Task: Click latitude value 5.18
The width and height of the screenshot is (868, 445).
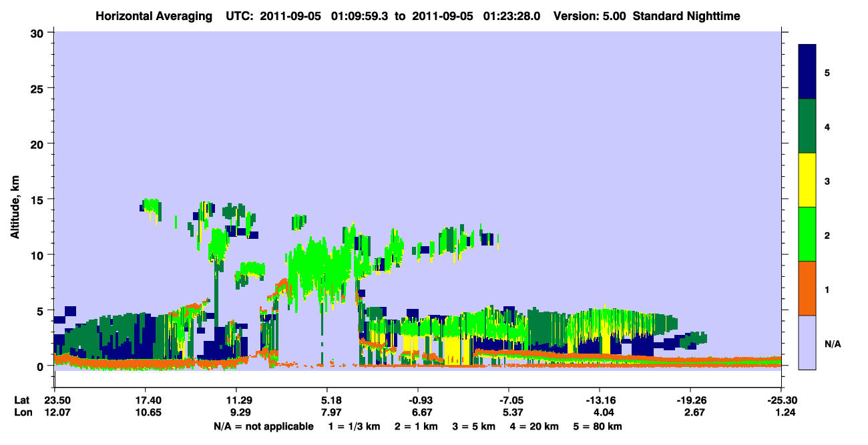Action: [331, 400]
